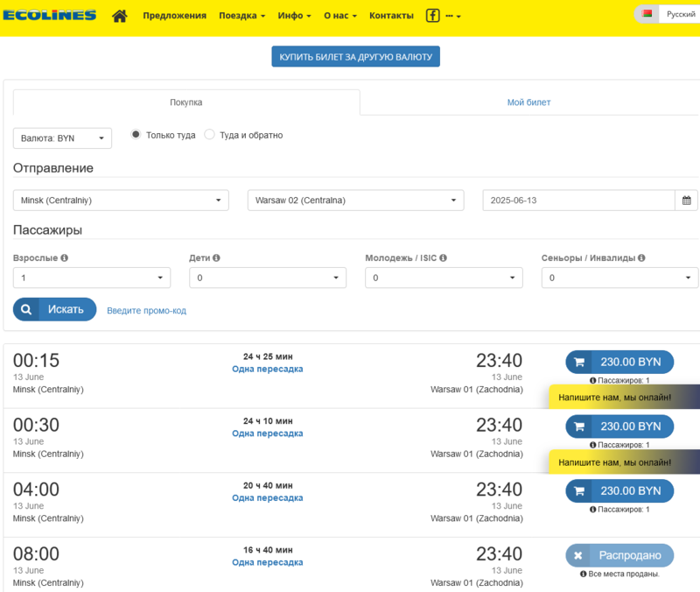
Task: Select the Только туда radio option
Action: [136, 135]
